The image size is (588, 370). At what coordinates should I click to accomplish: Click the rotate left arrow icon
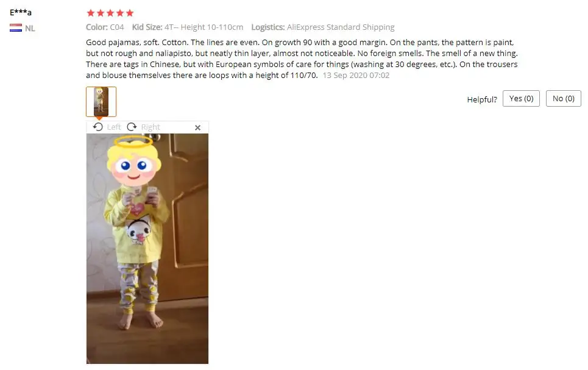click(x=98, y=127)
